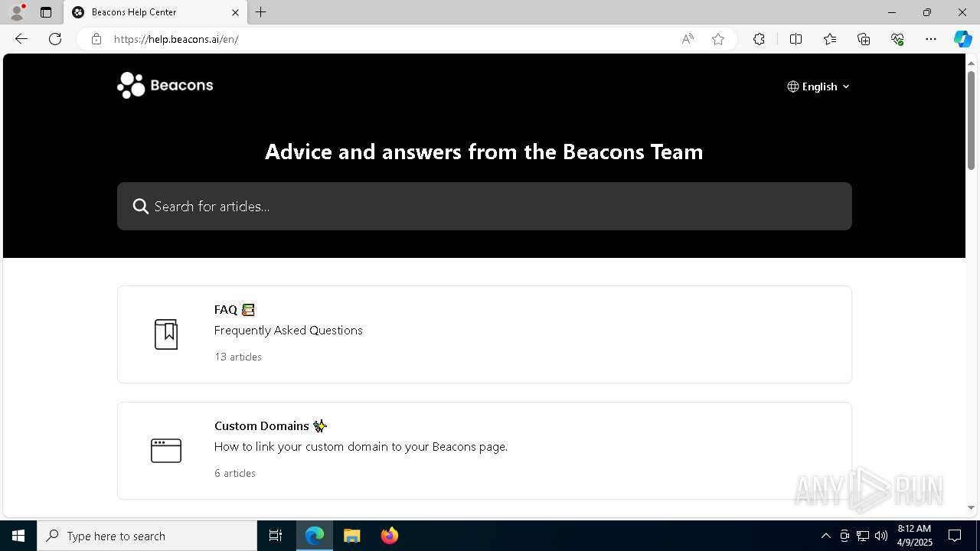Open the browser Extensions puzzle icon

759,39
